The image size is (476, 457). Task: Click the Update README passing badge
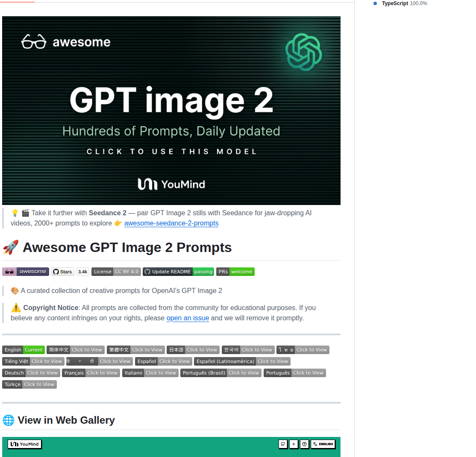(x=179, y=272)
